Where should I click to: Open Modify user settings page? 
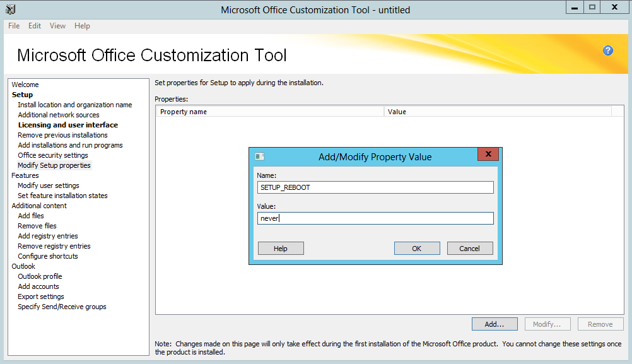click(x=49, y=185)
